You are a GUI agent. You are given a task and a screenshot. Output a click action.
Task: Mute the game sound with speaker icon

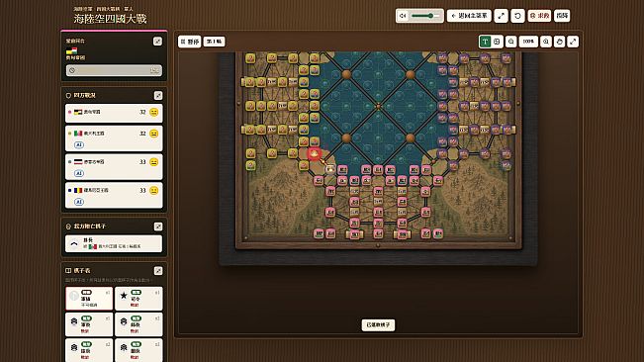point(403,16)
